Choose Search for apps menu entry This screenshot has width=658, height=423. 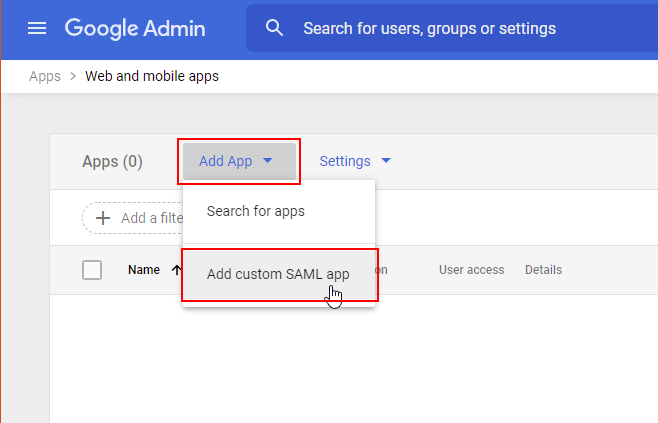coord(279,212)
